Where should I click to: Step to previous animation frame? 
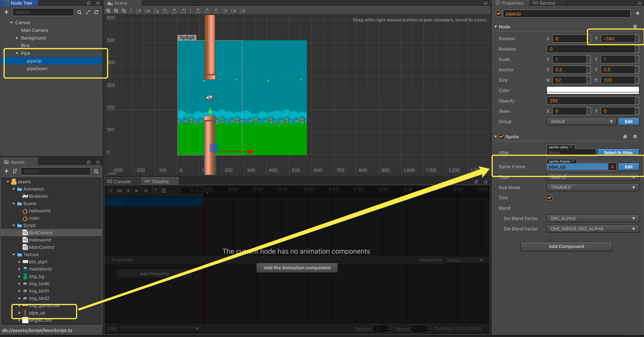pyautogui.click(x=128, y=191)
